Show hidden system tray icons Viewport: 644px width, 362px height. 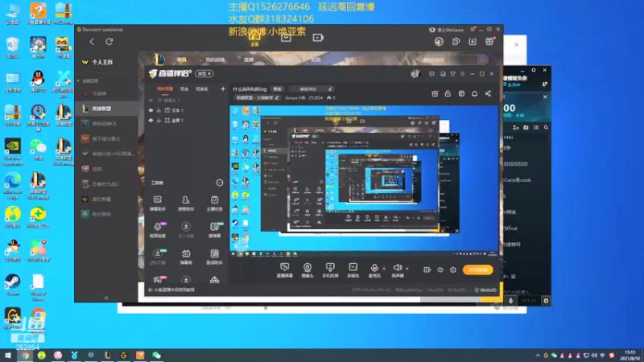pos(538,356)
